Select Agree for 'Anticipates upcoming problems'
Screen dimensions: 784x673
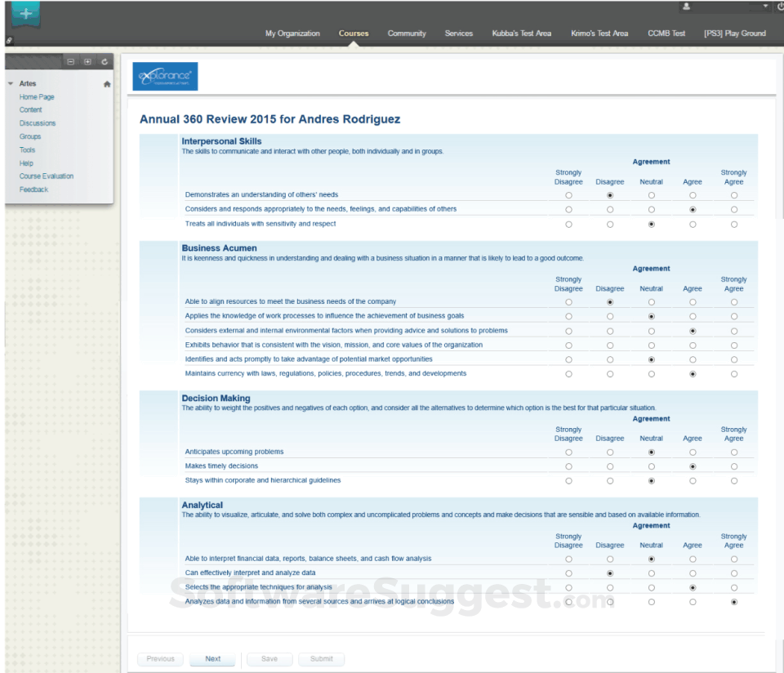(x=693, y=452)
